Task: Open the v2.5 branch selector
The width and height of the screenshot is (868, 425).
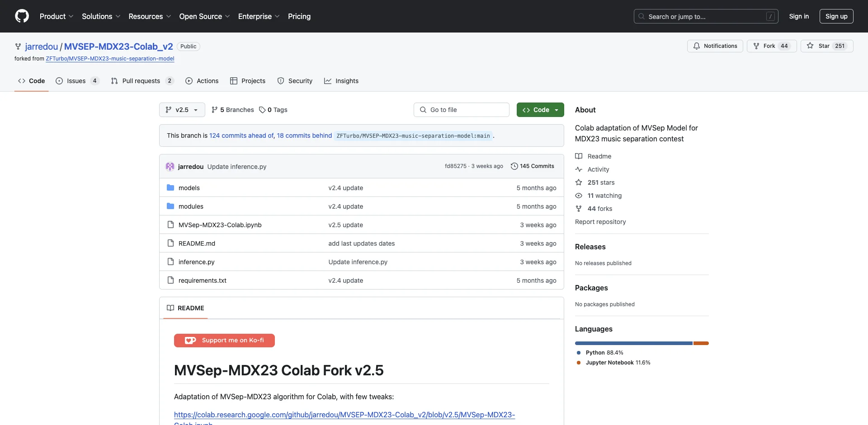Action: [x=182, y=110]
